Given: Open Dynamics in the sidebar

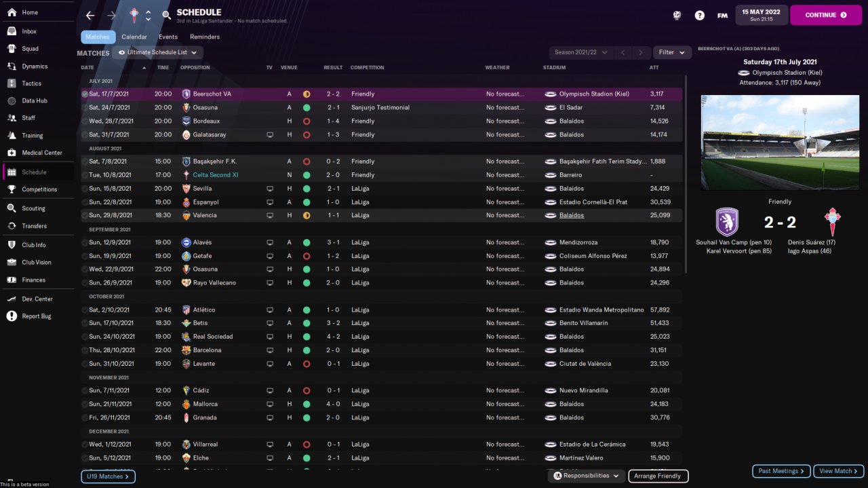Looking at the screenshot, I should coord(35,67).
